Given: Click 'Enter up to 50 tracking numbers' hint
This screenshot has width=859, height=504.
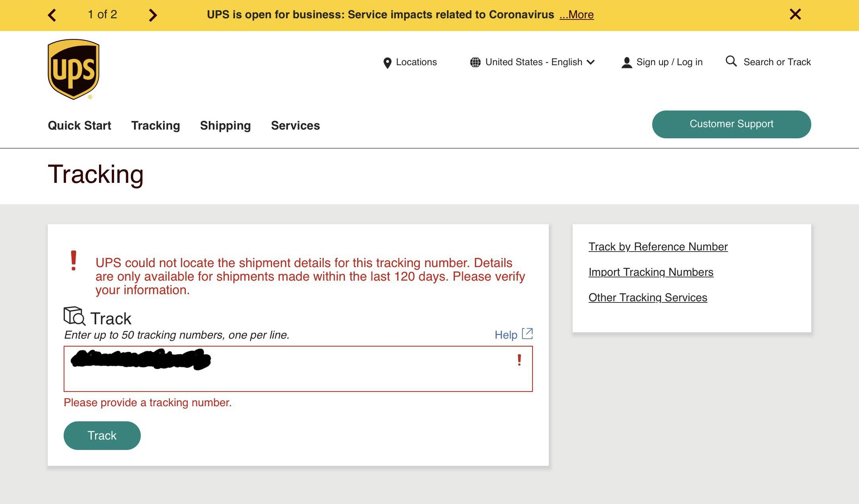Looking at the screenshot, I should click(177, 335).
